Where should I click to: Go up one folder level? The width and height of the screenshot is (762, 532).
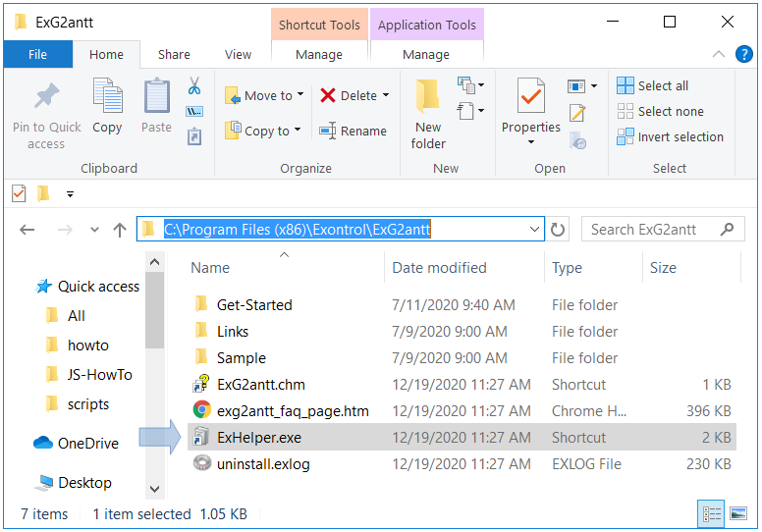[x=120, y=230]
